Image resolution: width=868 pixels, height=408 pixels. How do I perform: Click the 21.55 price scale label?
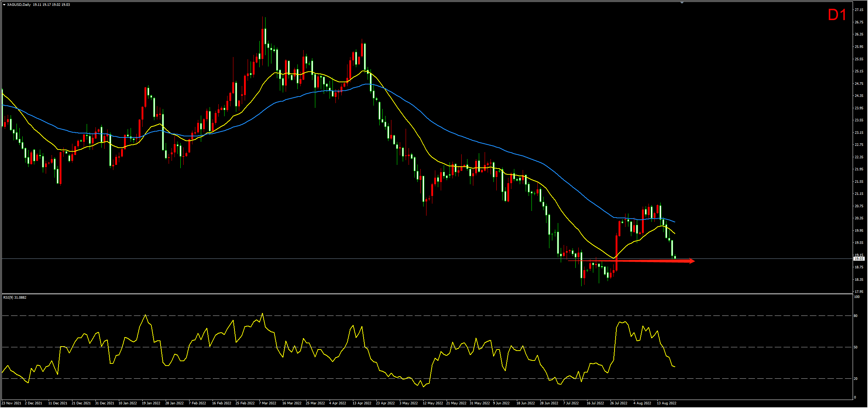858,182
